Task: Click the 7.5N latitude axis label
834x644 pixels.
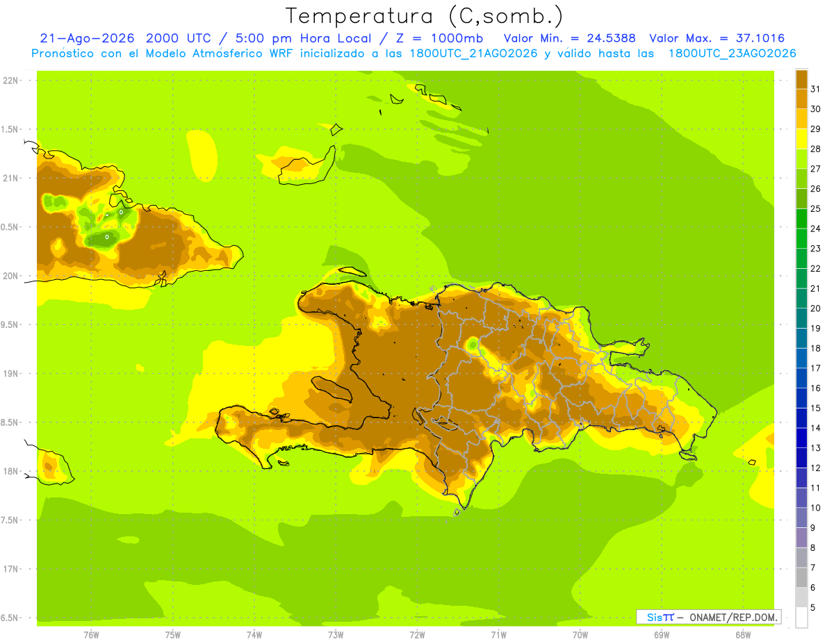Action: tap(9, 520)
